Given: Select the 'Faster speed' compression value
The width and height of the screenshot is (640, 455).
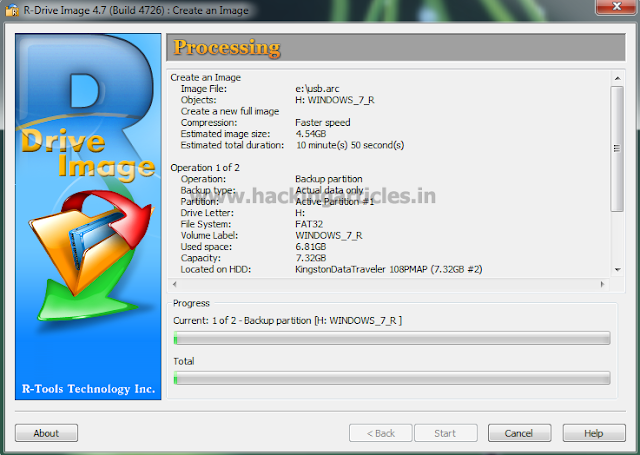Looking at the screenshot, I should point(322,122).
